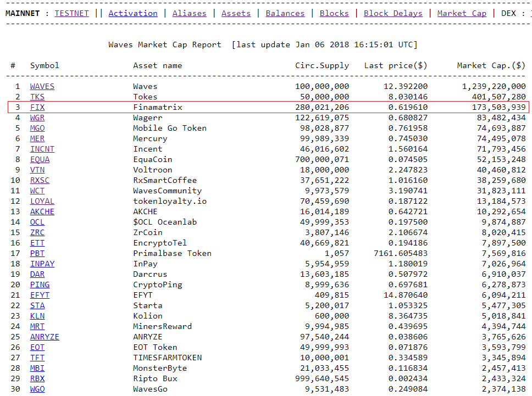Go to the Activation page
The image size is (532, 396).
[x=133, y=13]
